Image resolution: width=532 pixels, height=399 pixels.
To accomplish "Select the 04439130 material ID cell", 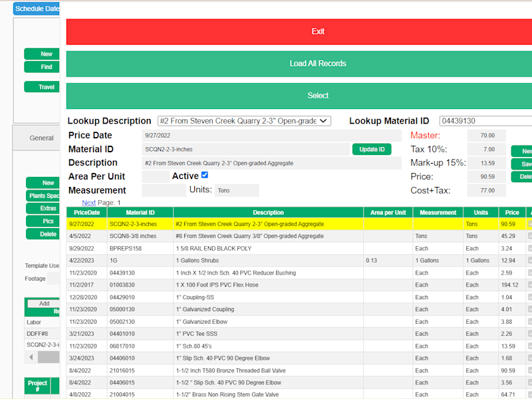I will (x=140, y=273).
